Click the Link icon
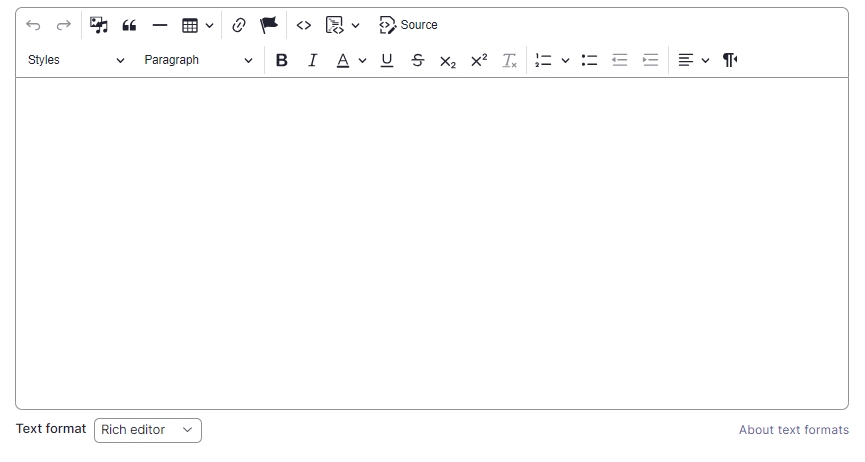The image size is (865, 462). [238, 25]
